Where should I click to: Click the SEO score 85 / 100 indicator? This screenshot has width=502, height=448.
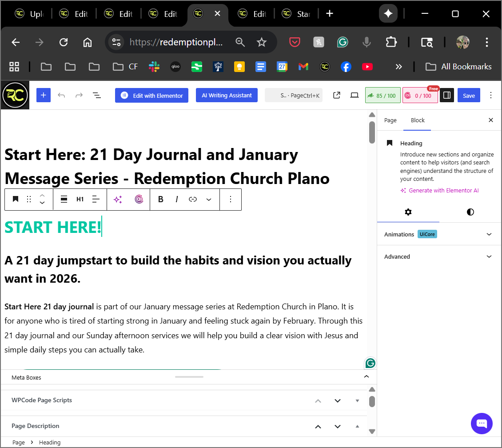coord(382,96)
